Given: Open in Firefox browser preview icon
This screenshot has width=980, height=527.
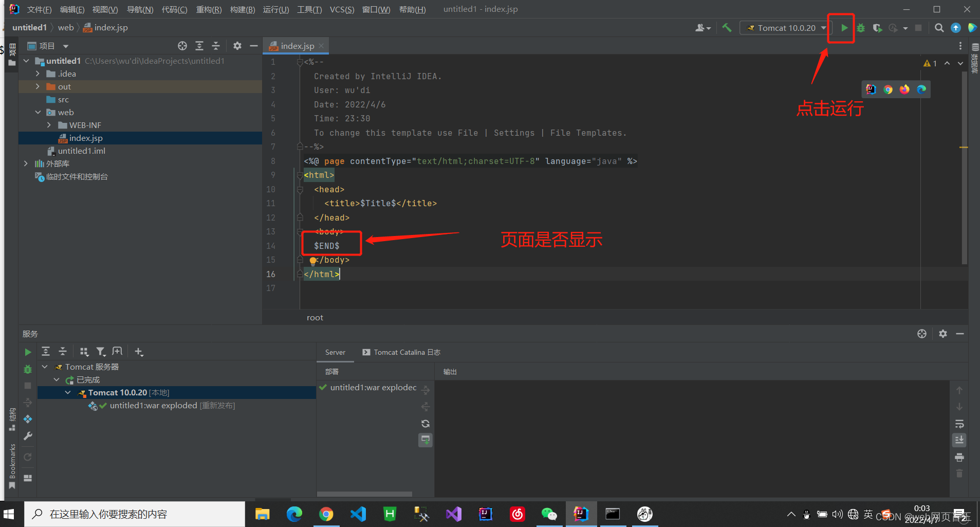Looking at the screenshot, I should click(904, 89).
